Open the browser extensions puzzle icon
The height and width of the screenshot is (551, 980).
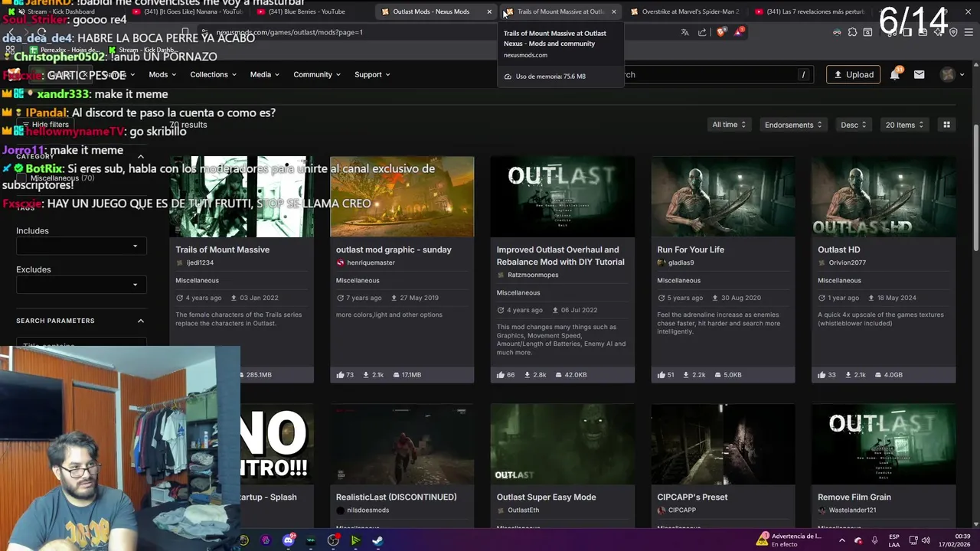tap(852, 32)
